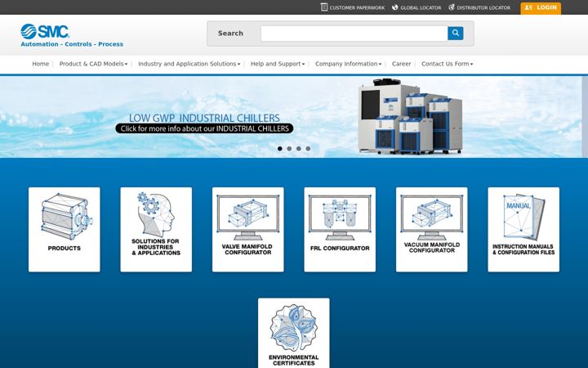Click the Customer Paperwork link text
Screen dimensions: 588x368
click(357, 7)
